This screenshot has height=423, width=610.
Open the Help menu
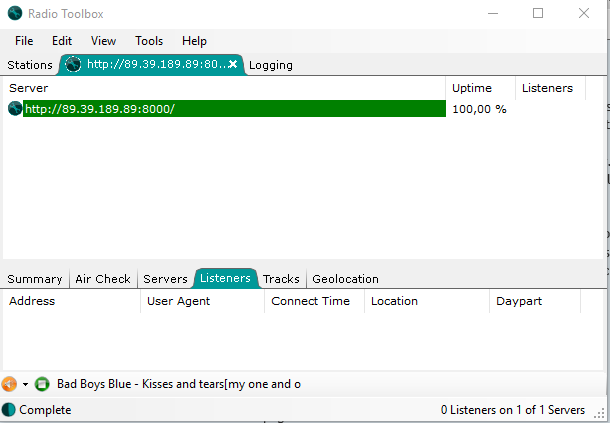pos(194,41)
